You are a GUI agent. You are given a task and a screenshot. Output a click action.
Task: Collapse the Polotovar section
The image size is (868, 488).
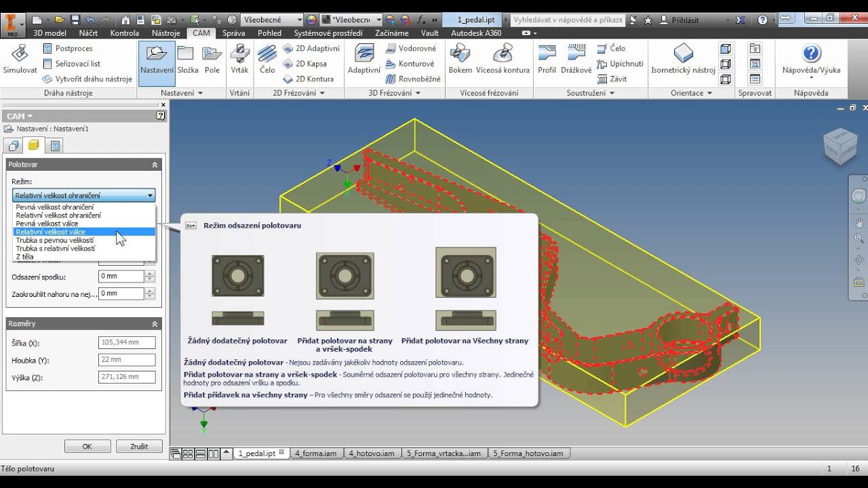155,165
